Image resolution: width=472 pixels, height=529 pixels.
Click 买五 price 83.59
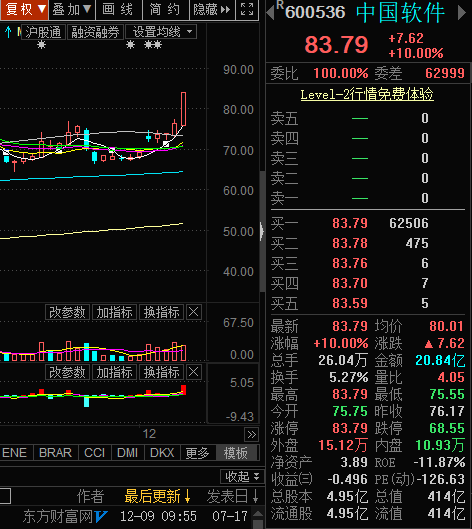click(x=350, y=303)
